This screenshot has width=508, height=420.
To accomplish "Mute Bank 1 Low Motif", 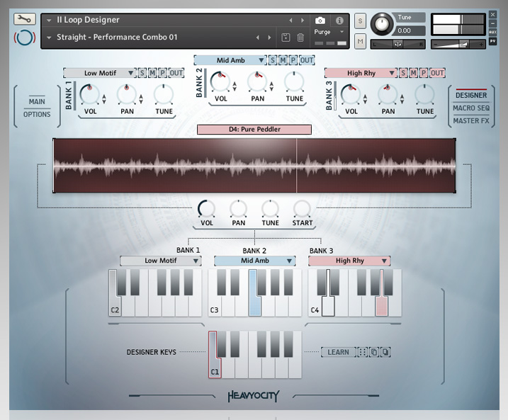I will coord(152,73).
